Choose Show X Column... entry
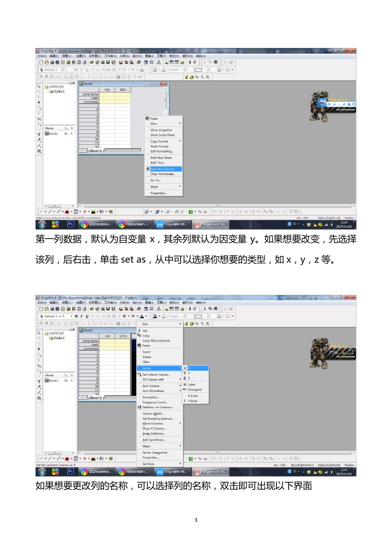The width and height of the screenshot is (392, 555). tap(159, 428)
